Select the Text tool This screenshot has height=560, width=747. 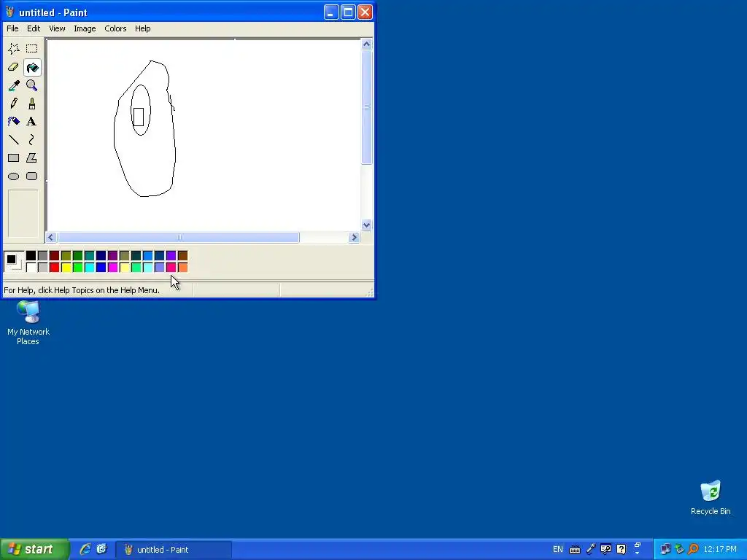(x=32, y=122)
